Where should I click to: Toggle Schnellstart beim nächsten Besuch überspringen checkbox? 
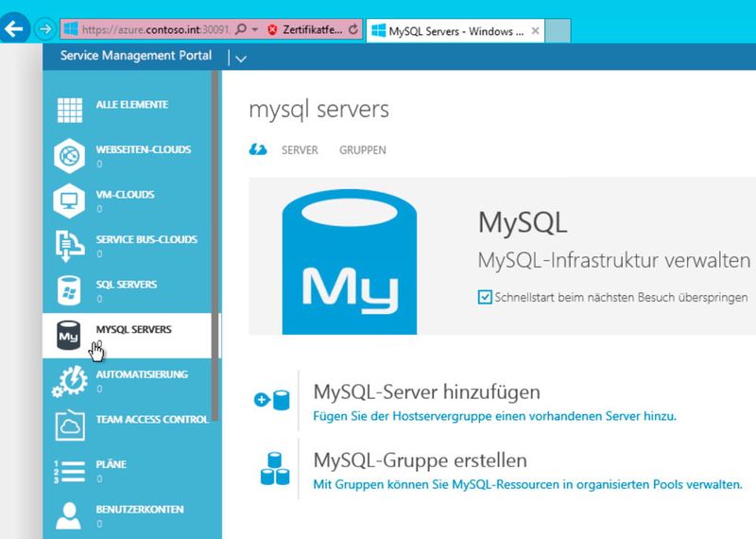[485, 297]
